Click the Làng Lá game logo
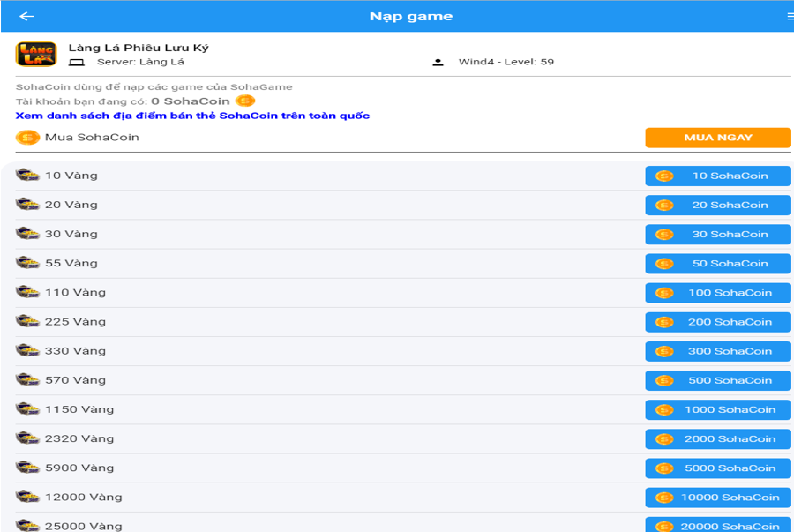The image size is (794, 532). tap(36, 54)
